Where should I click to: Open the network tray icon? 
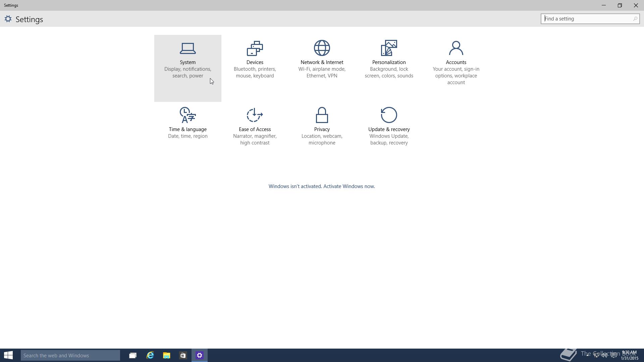pyautogui.click(x=596, y=355)
